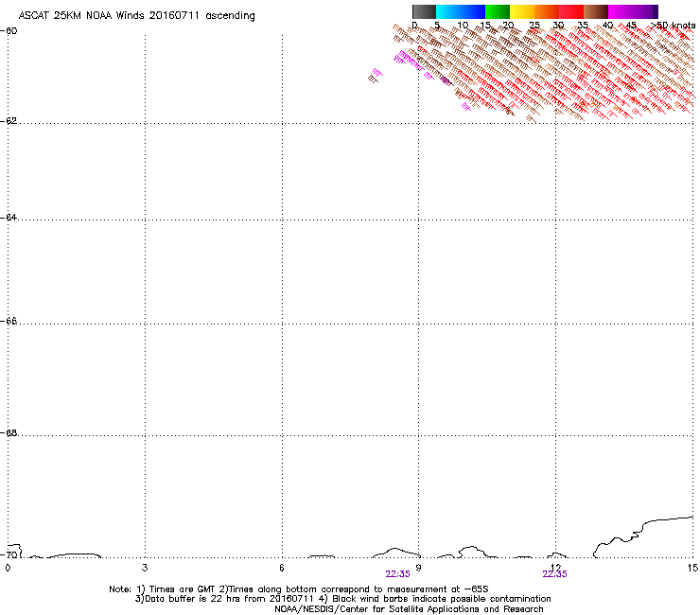The height and width of the screenshot is (615, 700).
Task: Click the -64 latitude axis label
Action: (9, 218)
